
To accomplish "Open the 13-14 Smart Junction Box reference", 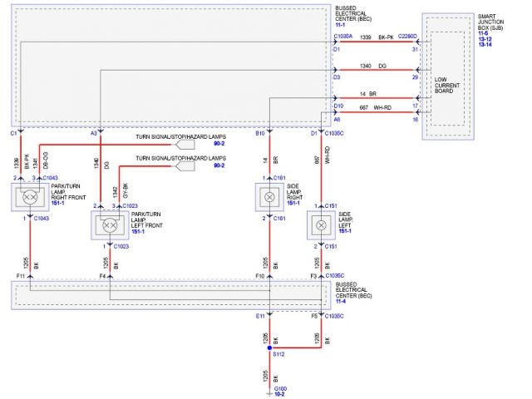I will click(x=485, y=43).
